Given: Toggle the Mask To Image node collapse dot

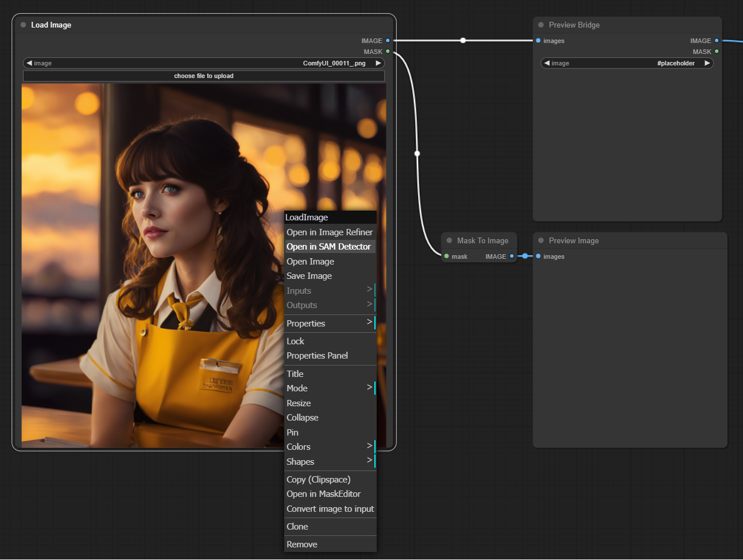Looking at the screenshot, I should tap(449, 241).
